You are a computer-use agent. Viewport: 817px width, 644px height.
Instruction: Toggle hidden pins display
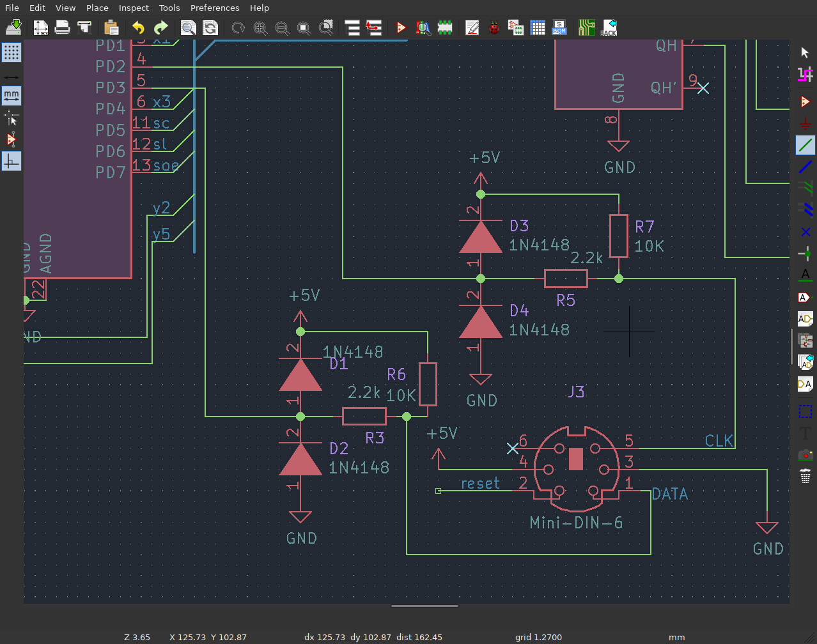point(12,139)
